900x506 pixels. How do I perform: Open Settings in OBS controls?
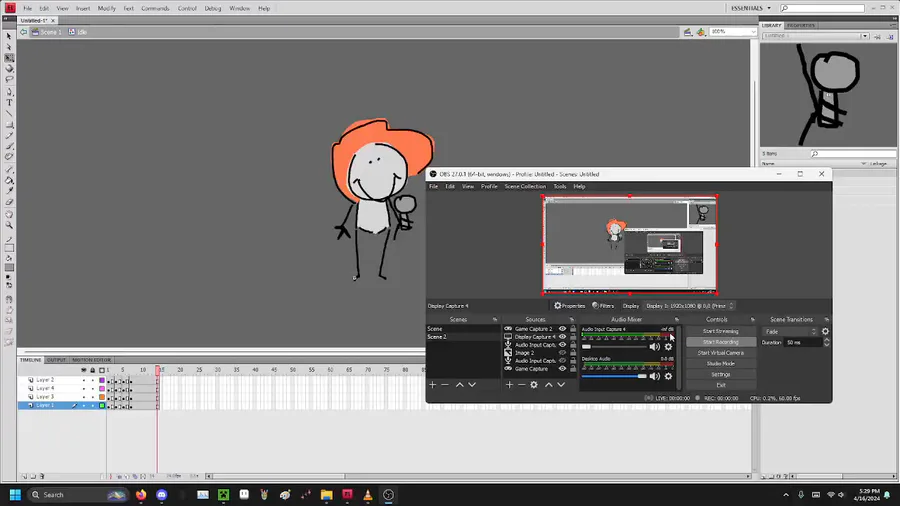pyautogui.click(x=720, y=375)
